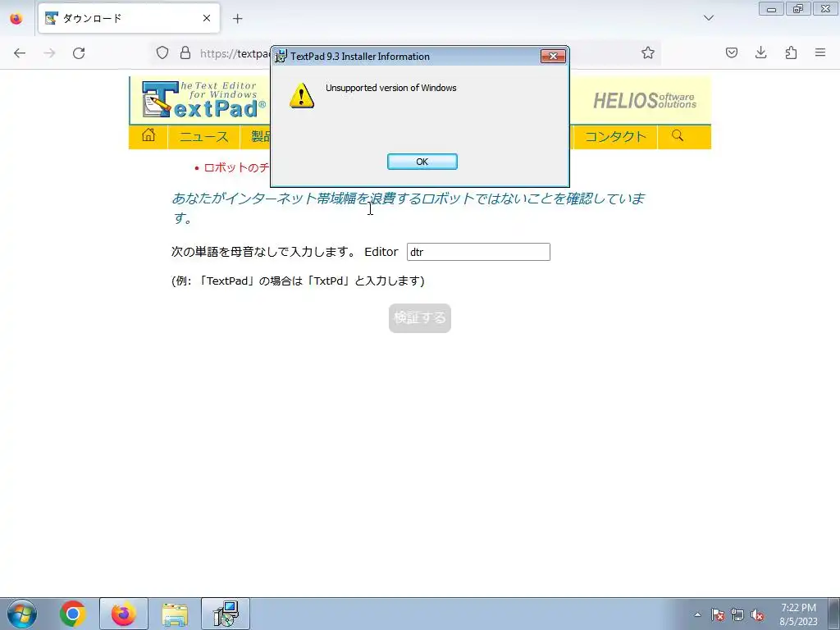Click the 検証する button
The width and height of the screenshot is (840, 630).
pos(420,318)
